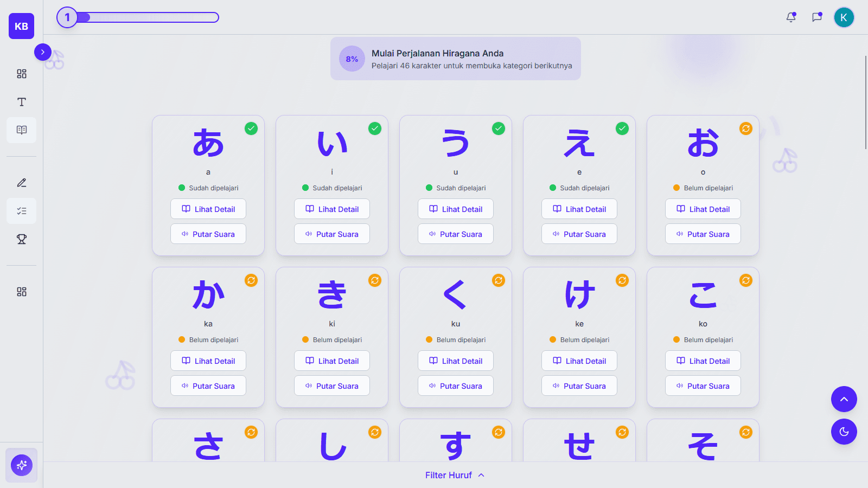Viewport: 868px width, 488px height.
Task: Open the typography T sidebar icon
Action: [x=22, y=102]
